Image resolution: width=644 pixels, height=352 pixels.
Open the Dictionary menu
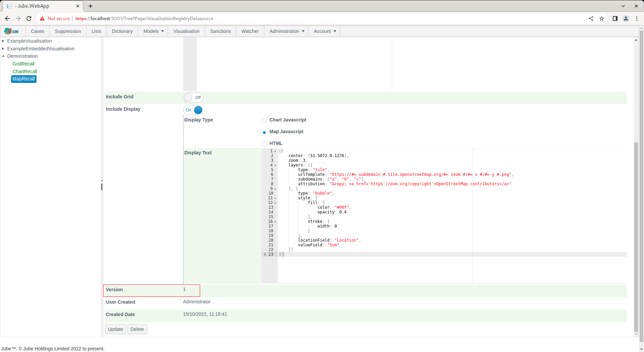tap(122, 31)
